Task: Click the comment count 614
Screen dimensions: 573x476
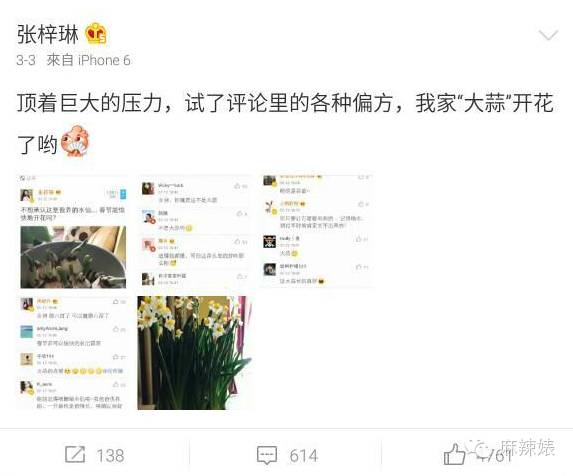Action: [x=303, y=456]
